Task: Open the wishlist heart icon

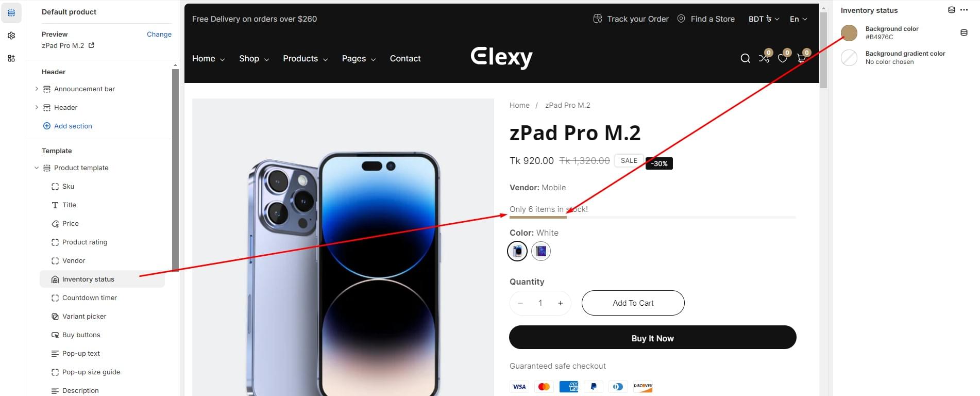Action: 783,58
